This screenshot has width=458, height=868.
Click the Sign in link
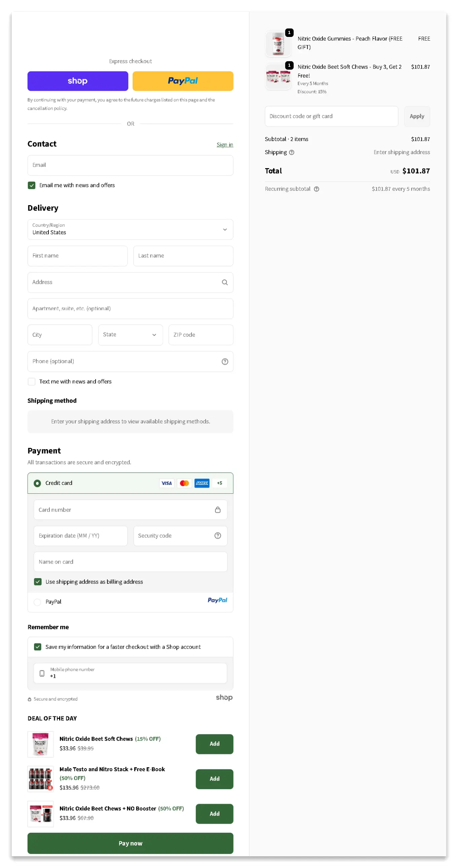(224, 145)
